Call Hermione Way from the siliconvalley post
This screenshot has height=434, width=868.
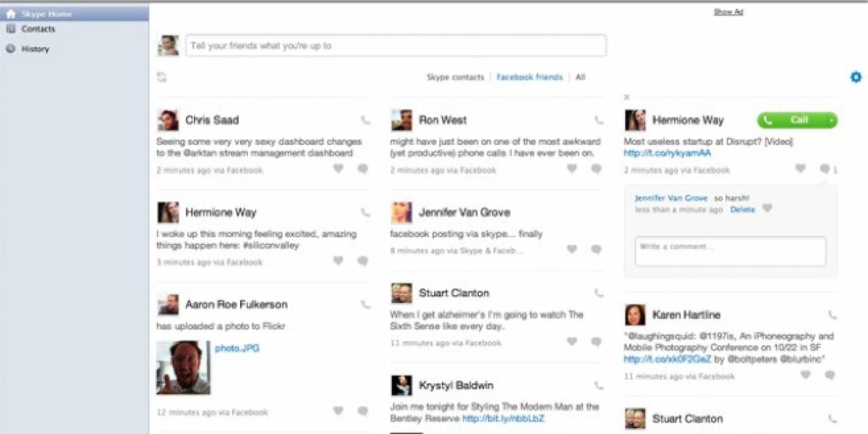click(x=365, y=213)
